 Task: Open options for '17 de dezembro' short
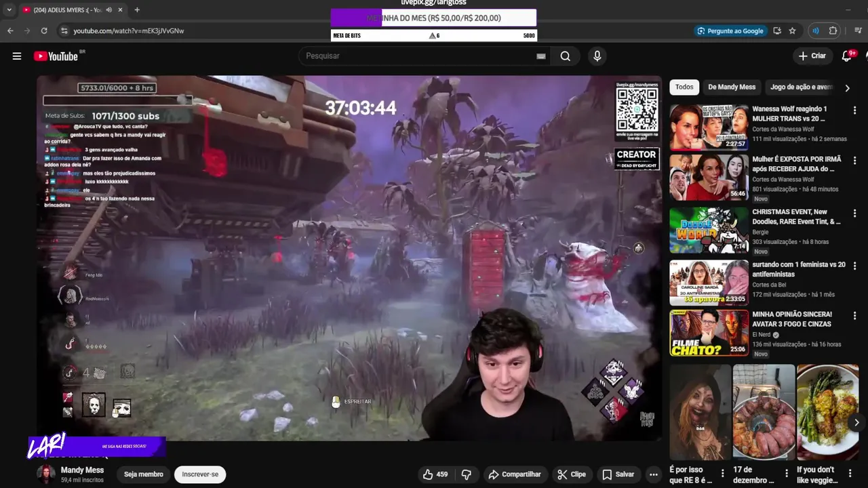coord(787,473)
